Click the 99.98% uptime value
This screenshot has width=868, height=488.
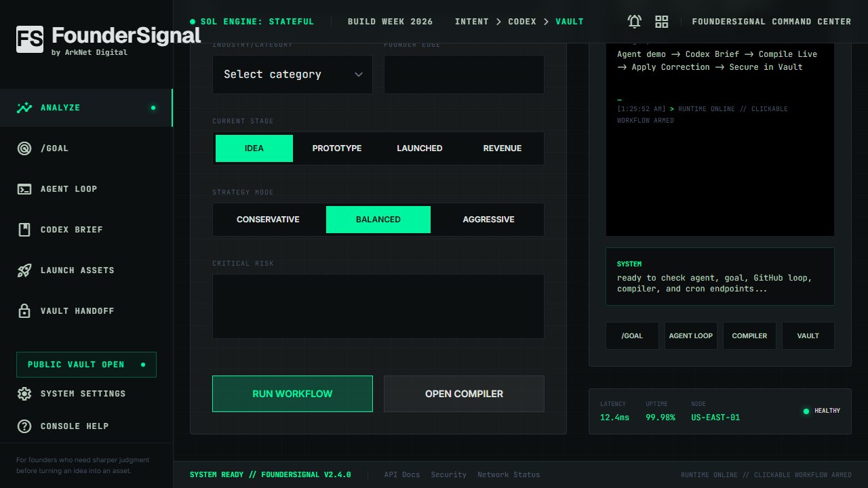660,418
